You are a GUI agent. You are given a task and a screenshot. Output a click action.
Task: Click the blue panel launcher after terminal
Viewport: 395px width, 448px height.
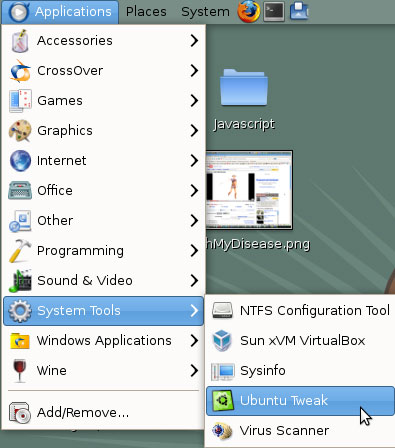point(299,11)
